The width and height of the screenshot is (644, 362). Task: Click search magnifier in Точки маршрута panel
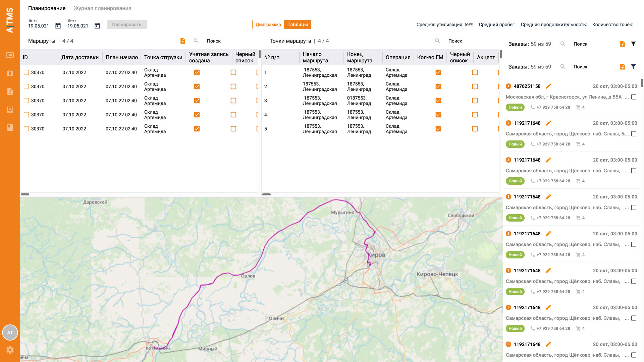pyautogui.click(x=438, y=41)
